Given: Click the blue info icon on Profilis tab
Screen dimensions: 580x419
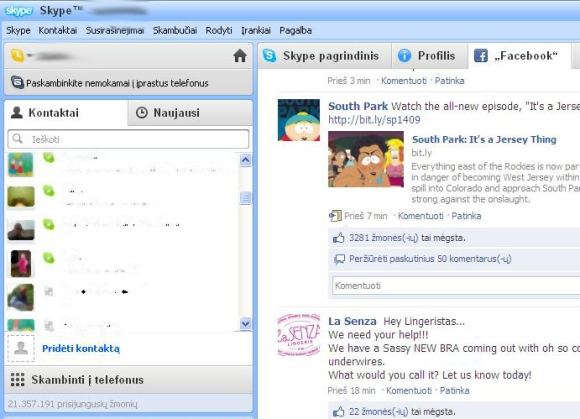Looking at the screenshot, I should [x=404, y=56].
